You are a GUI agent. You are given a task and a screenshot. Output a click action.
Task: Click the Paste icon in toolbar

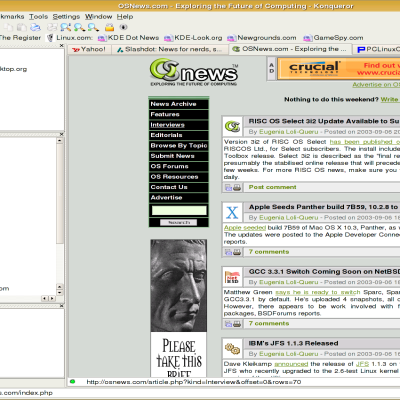click(x=22, y=27)
